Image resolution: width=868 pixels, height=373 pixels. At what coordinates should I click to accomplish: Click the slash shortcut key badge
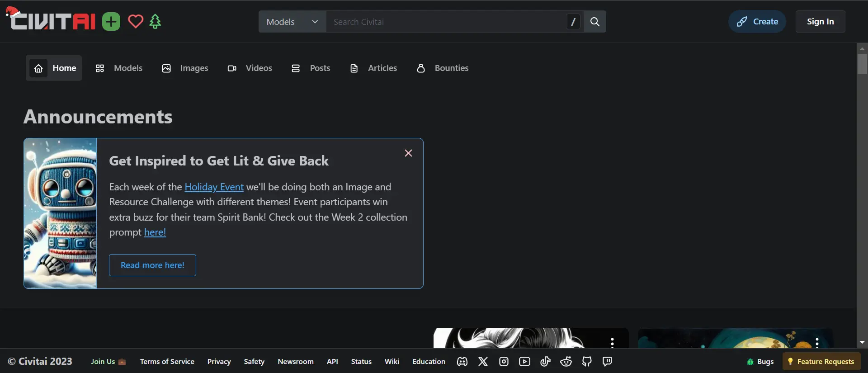coord(573,22)
